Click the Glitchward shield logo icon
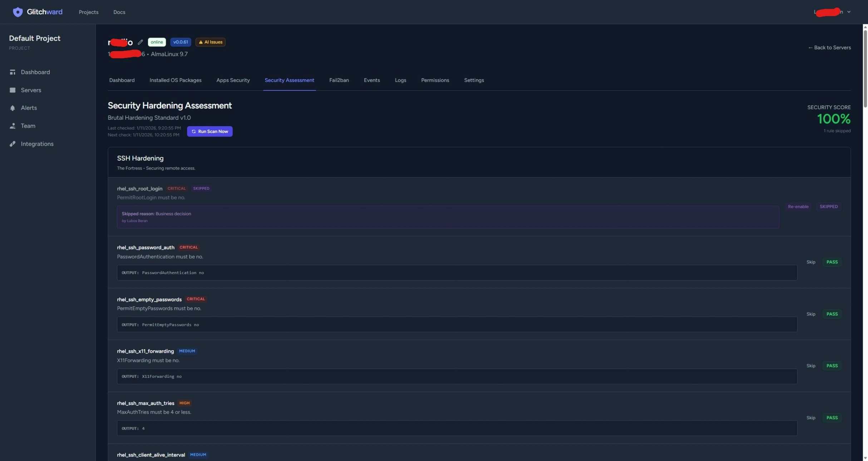Viewport: 868px width, 461px height. pos(18,12)
